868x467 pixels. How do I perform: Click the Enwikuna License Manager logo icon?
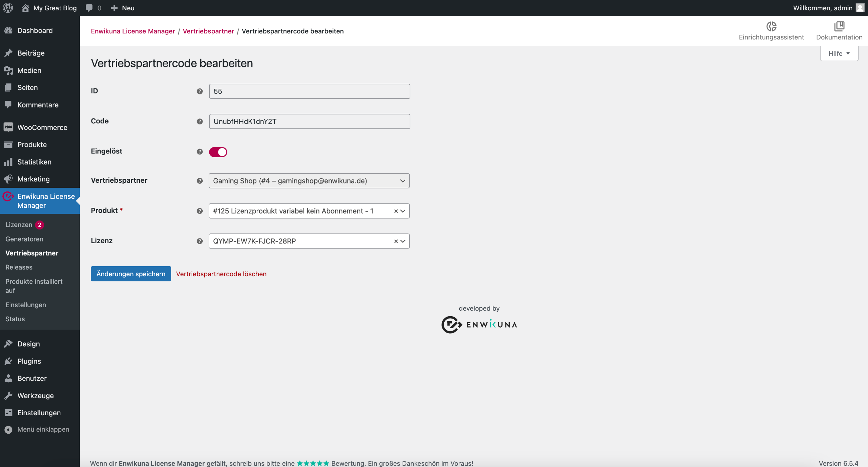(x=8, y=196)
